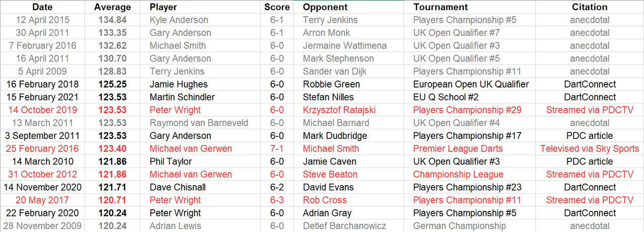
Task: Select the 7-1 score cell
Action: (277, 149)
